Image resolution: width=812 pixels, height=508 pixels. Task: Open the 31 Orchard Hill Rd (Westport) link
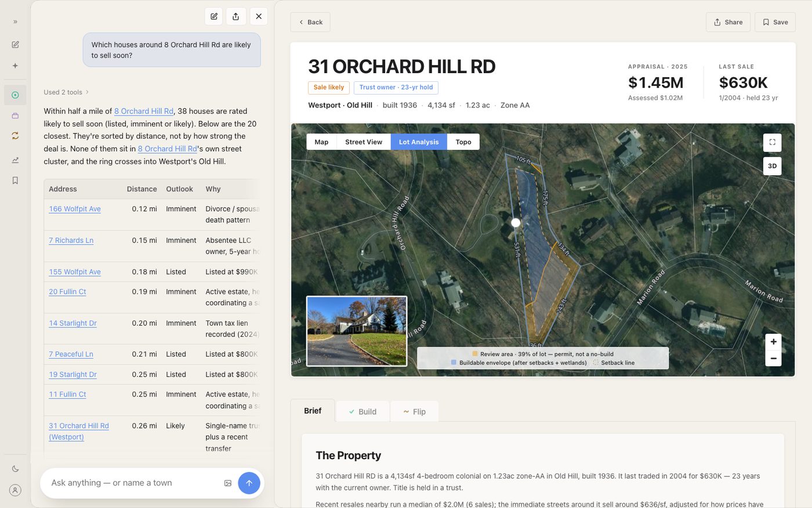coord(79,431)
